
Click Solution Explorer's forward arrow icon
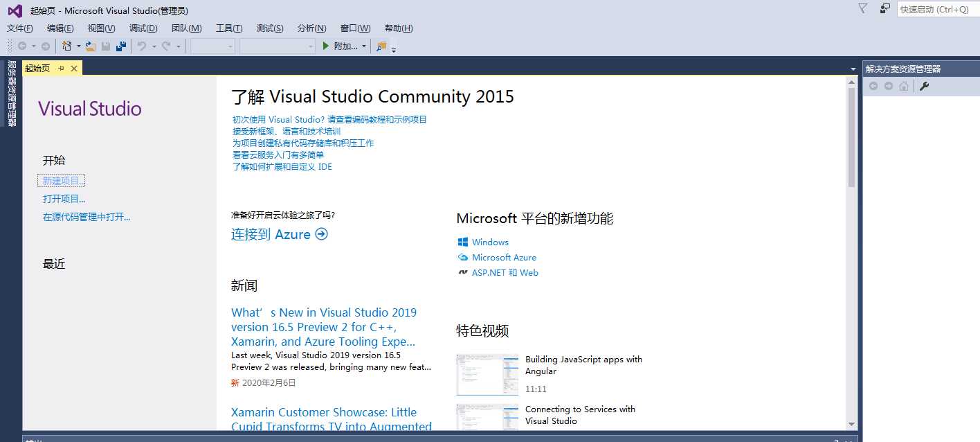(x=889, y=86)
